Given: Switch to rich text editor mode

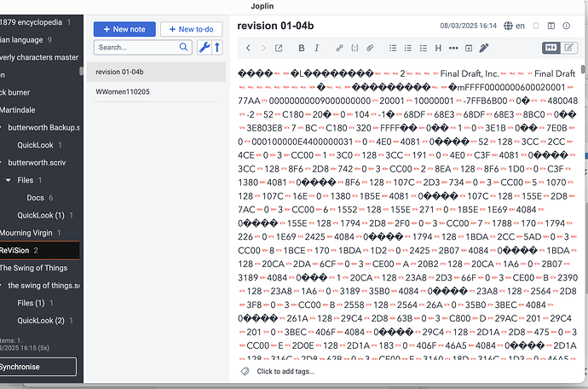Looking at the screenshot, I should pos(569,48).
